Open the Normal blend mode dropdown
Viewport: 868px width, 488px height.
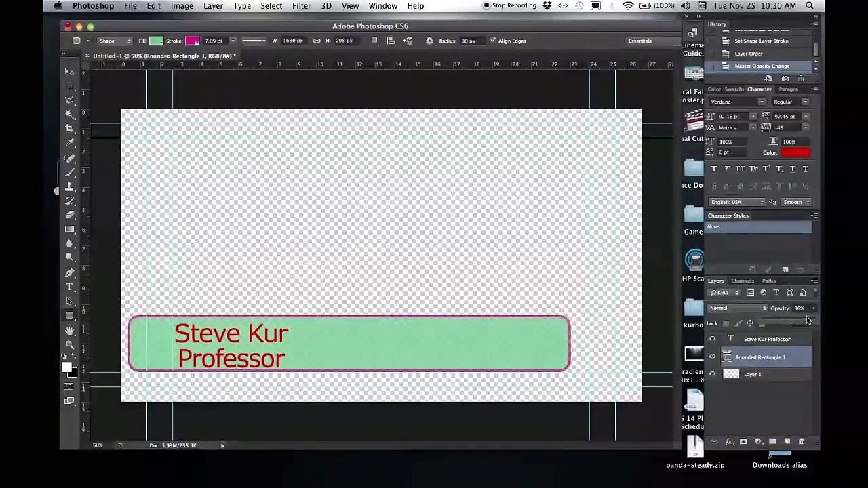point(738,308)
